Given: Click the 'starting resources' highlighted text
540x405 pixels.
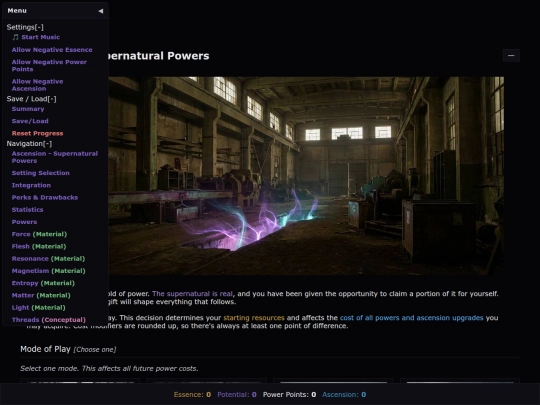Looking at the screenshot, I should click(x=254, y=318).
